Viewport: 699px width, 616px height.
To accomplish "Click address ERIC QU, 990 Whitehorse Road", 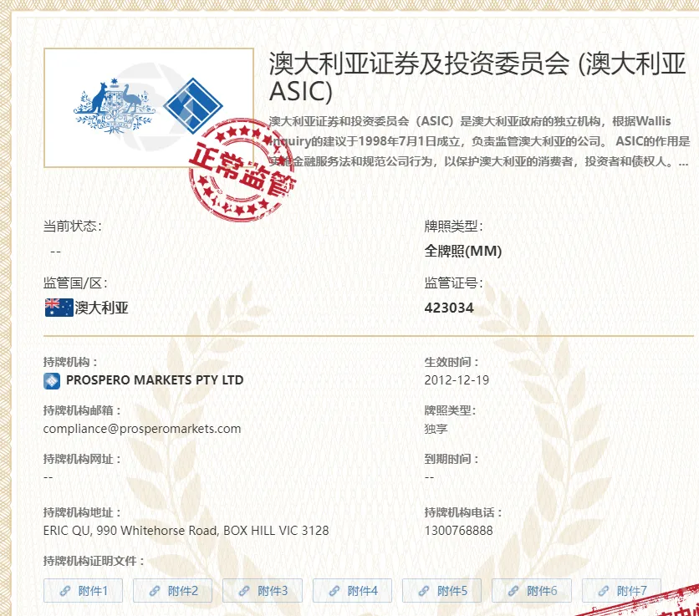I will pyautogui.click(x=186, y=531).
